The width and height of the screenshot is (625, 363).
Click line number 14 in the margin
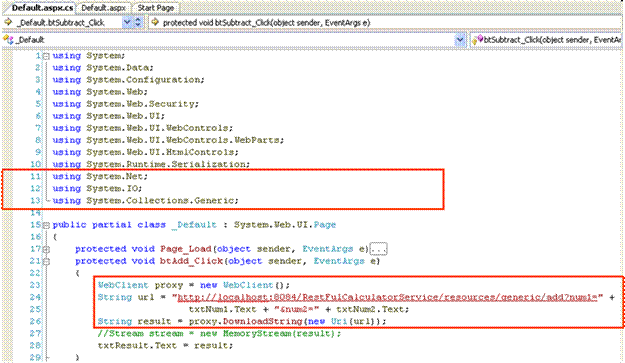click(35, 213)
